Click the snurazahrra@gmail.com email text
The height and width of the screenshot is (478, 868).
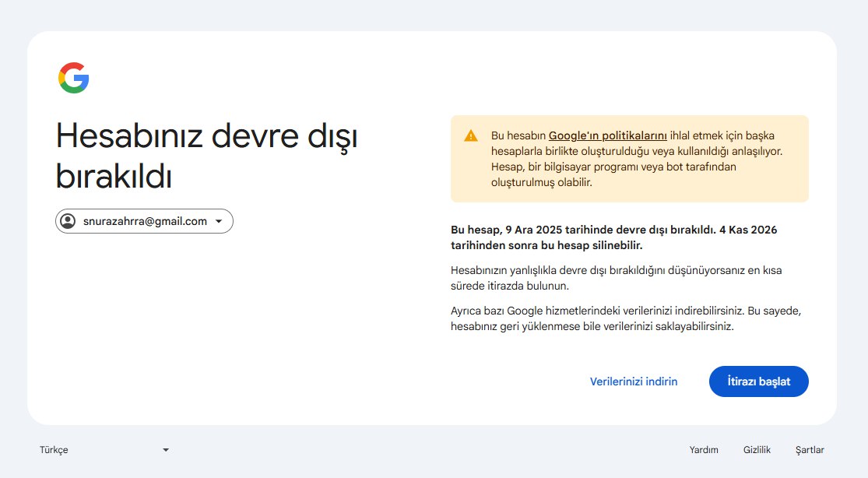coord(145,221)
